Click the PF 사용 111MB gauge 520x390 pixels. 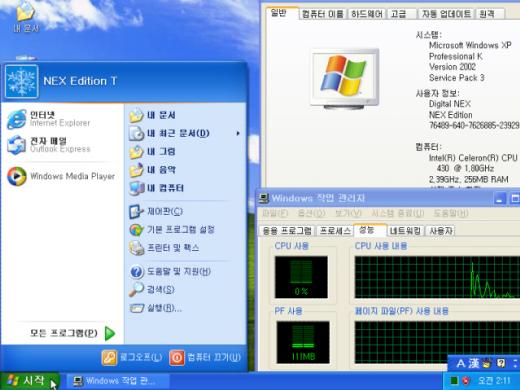click(303, 342)
